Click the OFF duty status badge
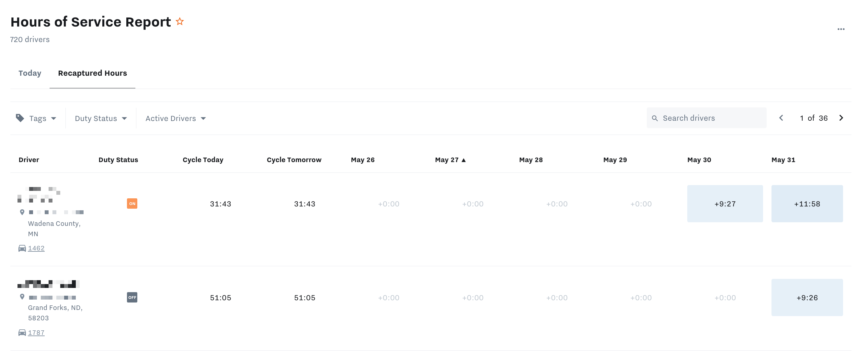 [132, 297]
